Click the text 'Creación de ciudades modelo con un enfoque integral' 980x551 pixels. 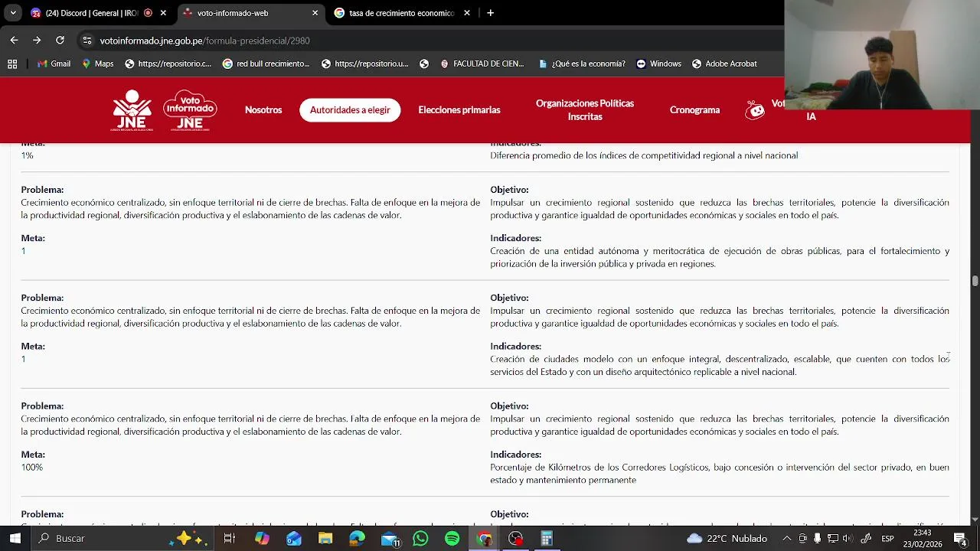[604, 359]
